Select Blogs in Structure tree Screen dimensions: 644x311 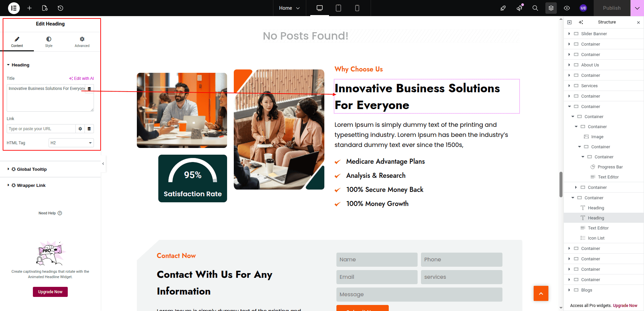tap(587, 290)
